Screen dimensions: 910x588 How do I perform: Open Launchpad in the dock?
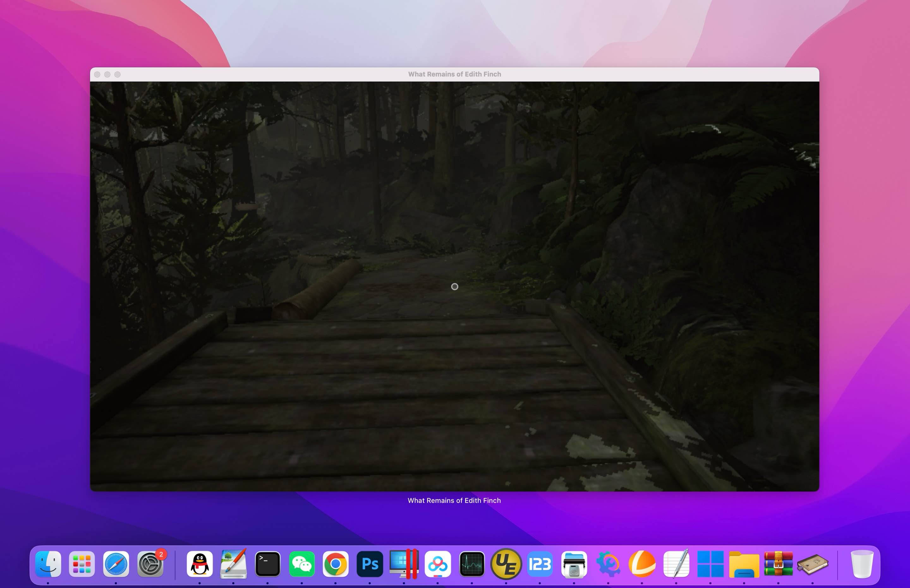click(x=82, y=564)
